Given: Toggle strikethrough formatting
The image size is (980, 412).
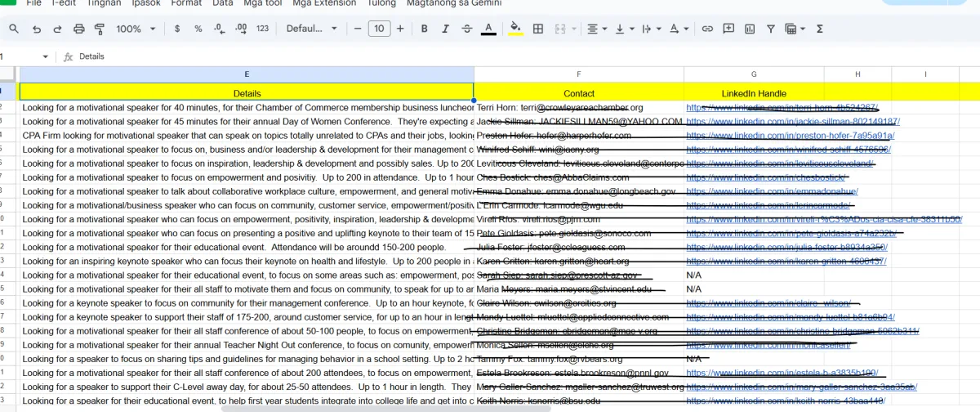Looking at the screenshot, I should (466, 29).
